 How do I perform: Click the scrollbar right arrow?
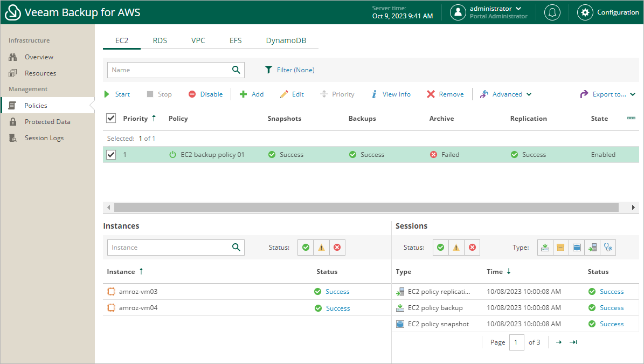click(x=633, y=208)
